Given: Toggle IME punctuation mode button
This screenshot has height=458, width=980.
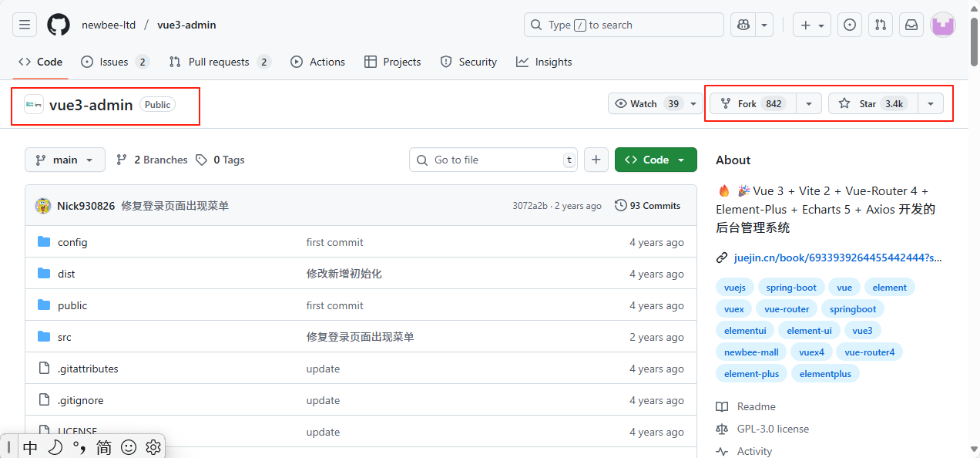Looking at the screenshot, I should click(79, 446).
